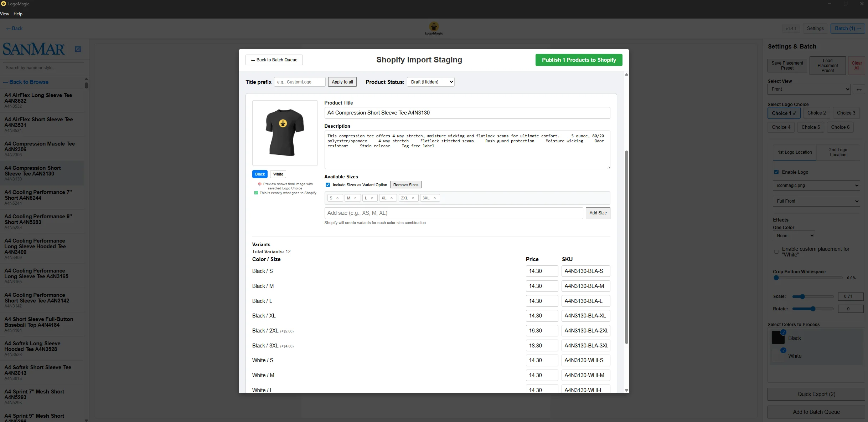Image resolution: width=868 pixels, height=422 pixels.
Task: Enable custom placement for White checkbox
Action: [x=776, y=252]
